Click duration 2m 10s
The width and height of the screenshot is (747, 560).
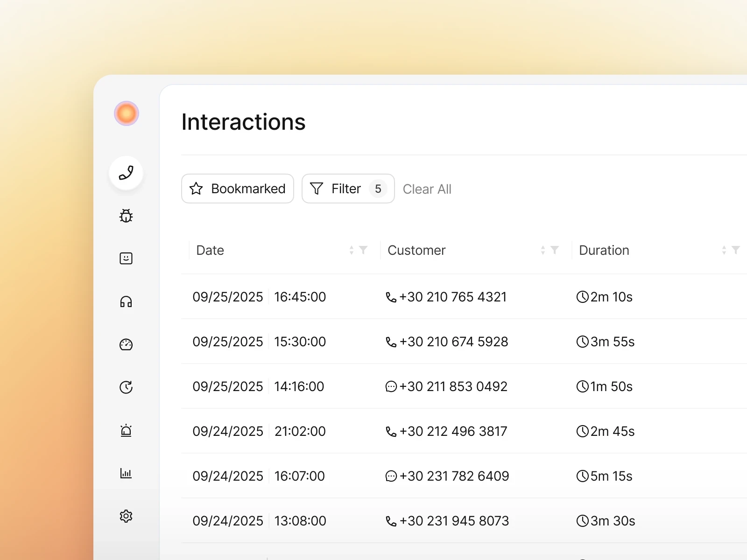(611, 297)
